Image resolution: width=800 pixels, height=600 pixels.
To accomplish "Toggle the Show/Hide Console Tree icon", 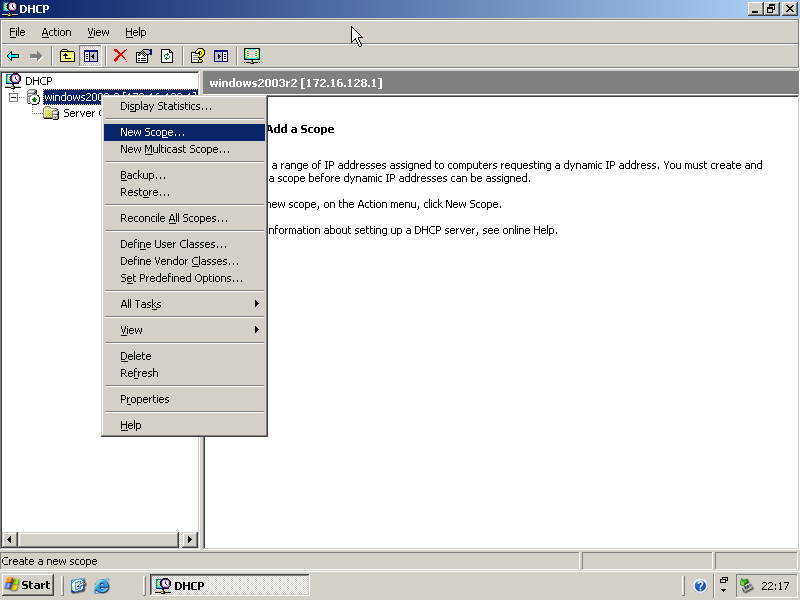I will [91, 56].
